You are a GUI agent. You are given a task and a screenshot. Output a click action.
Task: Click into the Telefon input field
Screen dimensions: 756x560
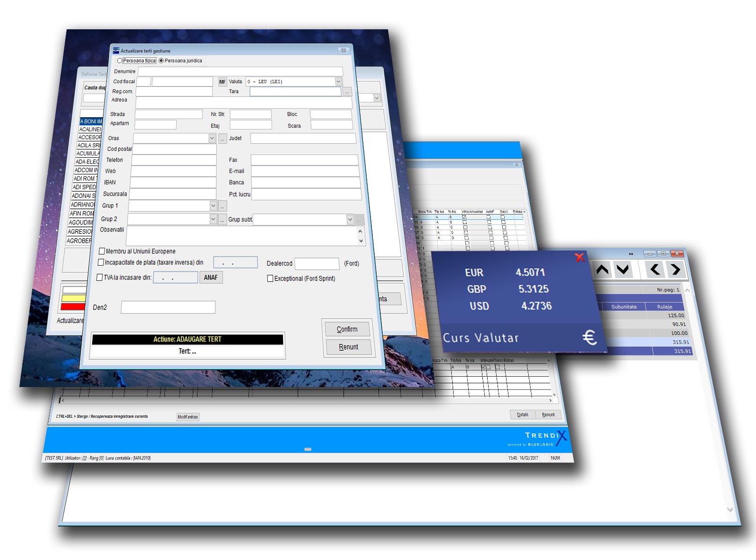[173, 160]
